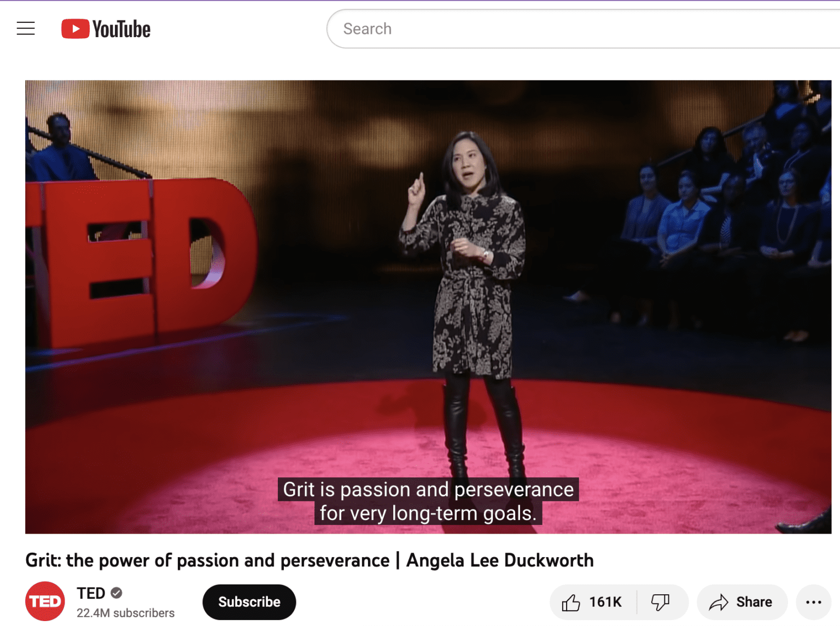This screenshot has height=626, width=840.
Task: Click the YouTube wordmark text
Action: [121, 30]
